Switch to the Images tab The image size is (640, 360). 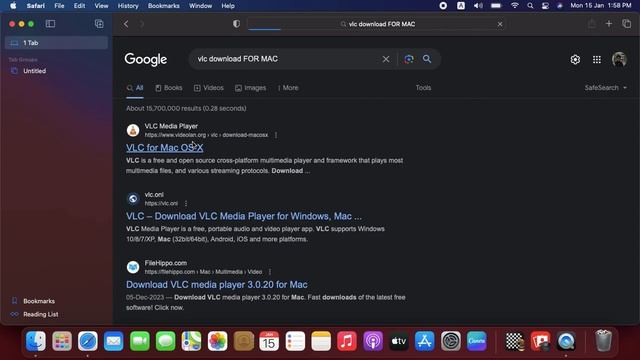pyautogui.click(x=250, y=88)
